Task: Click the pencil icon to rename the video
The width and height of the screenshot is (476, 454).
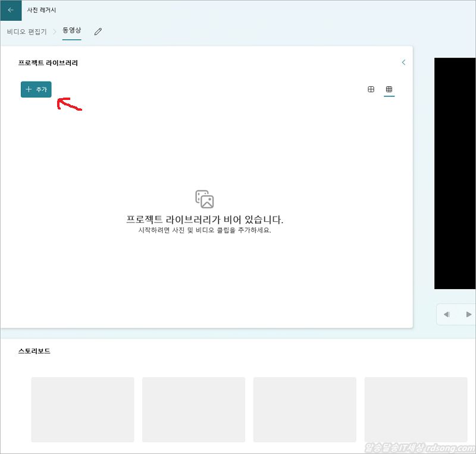Action: point(98,31)
